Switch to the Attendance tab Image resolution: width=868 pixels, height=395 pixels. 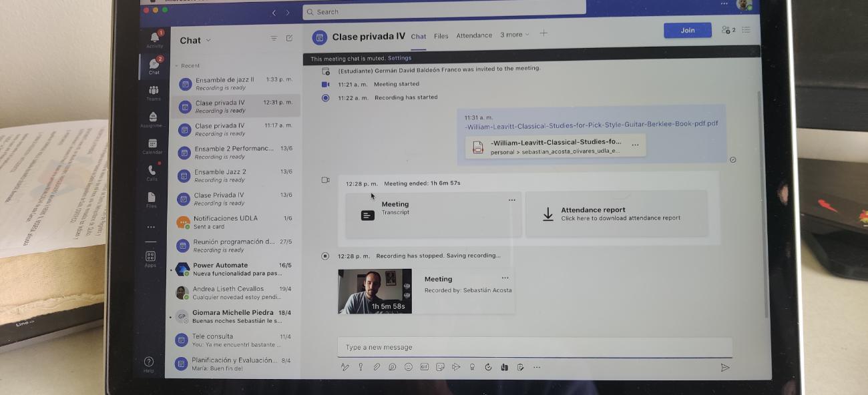coord(474,35)
